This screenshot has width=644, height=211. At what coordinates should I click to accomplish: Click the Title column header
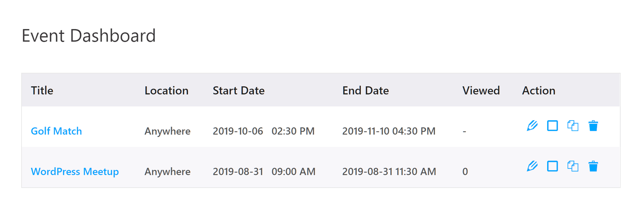(x=42, y=91)
